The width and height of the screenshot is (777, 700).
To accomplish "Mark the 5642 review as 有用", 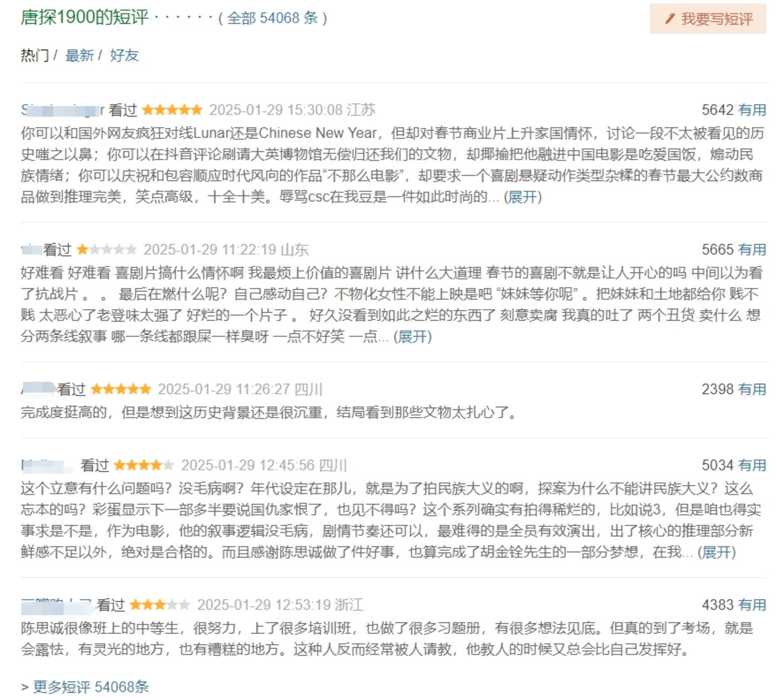I will point(752,110).
